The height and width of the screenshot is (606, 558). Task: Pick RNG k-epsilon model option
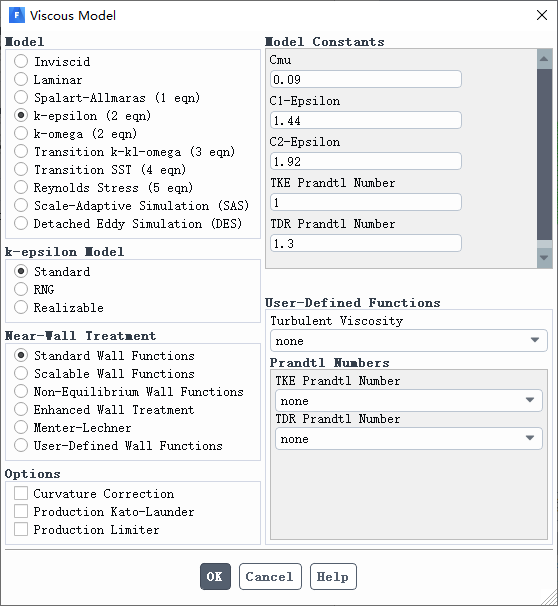point(21,289)
